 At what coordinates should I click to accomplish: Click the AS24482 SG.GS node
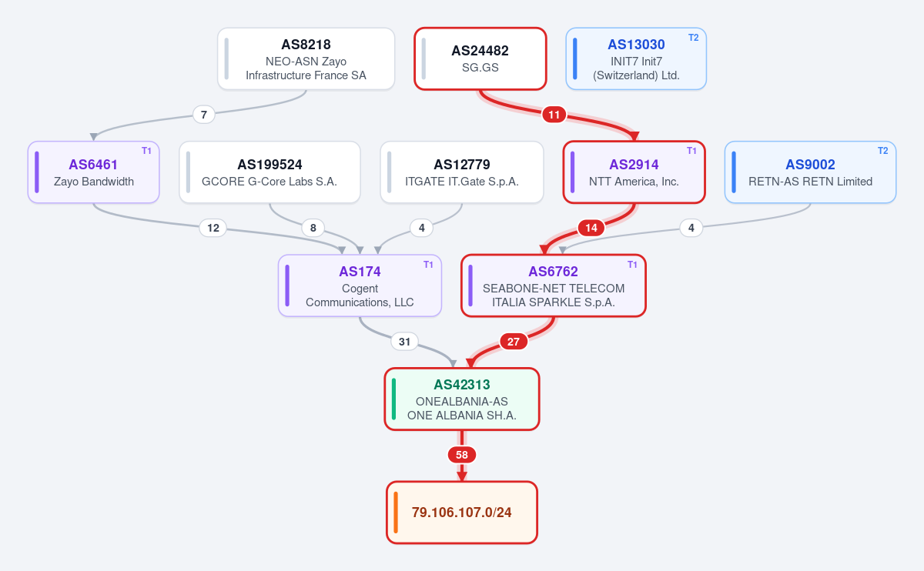pyautogui.click(x=480, y=58)
